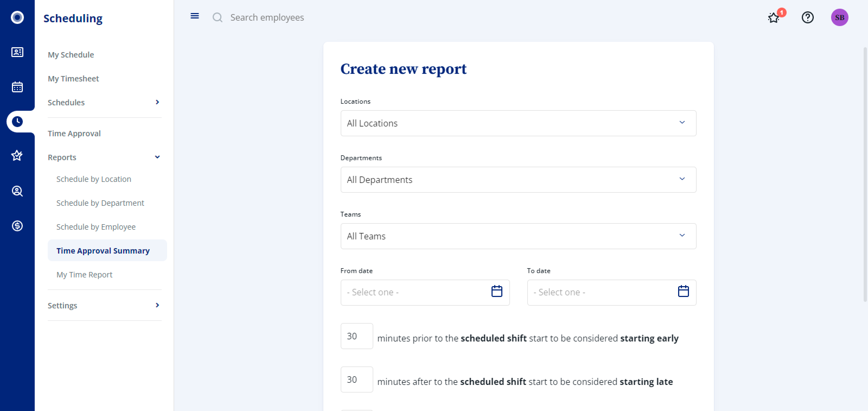Click the starting early minutes field
Screen dimensions: 868x411
click(x=356, y=336)
